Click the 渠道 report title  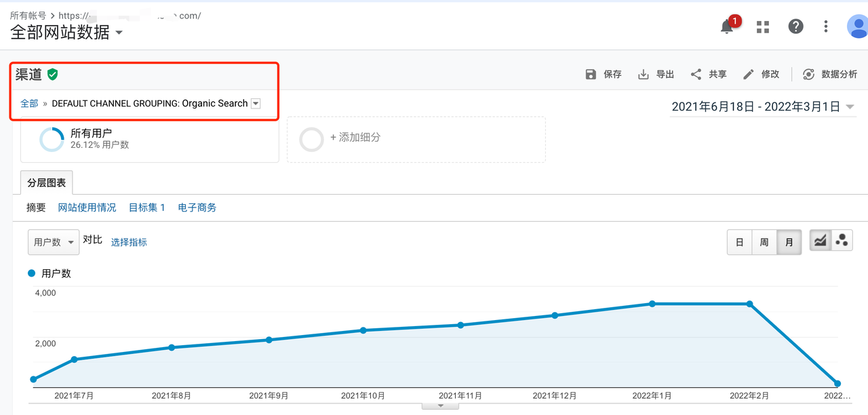pyautogui.click(x=28, y=75)
